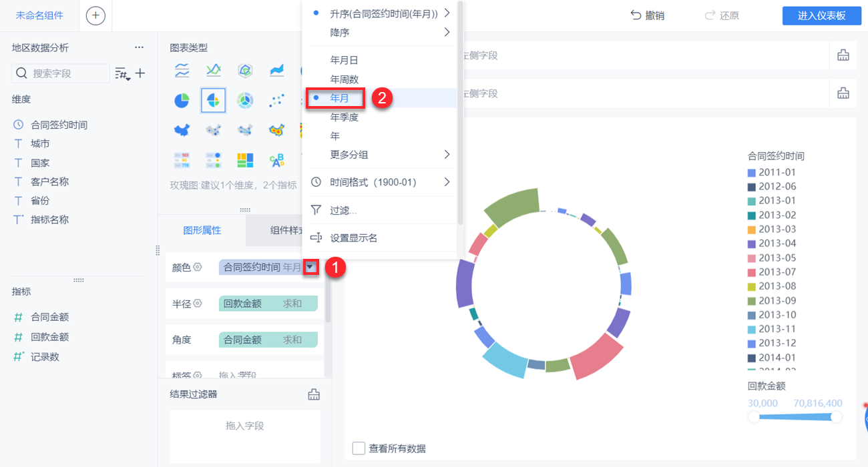
Task: Open 合同金额 求和 pill in 角度
Action: [x=268, y=340]
